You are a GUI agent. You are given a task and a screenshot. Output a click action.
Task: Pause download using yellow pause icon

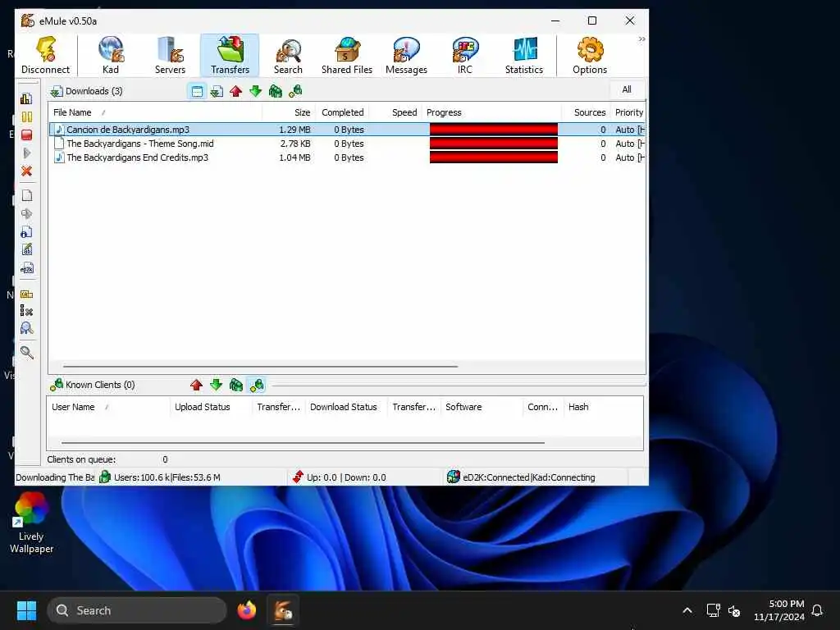coord(26,116)
